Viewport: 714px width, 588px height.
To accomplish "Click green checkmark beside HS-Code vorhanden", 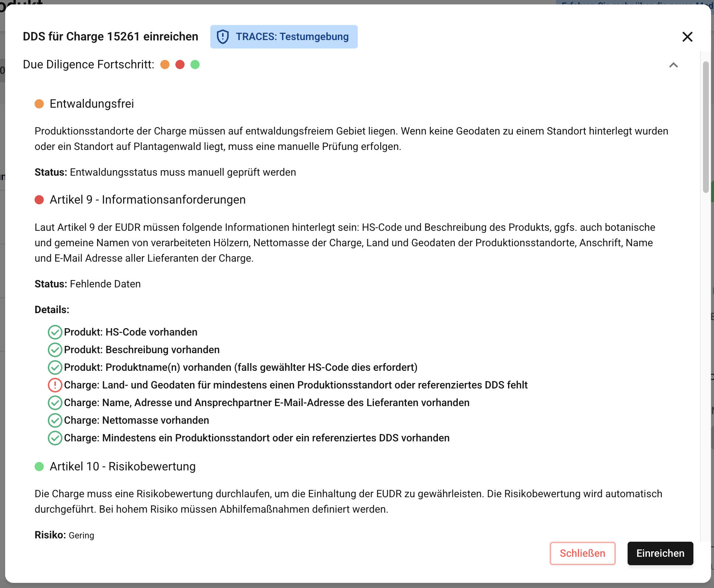I will coord(55,332).
